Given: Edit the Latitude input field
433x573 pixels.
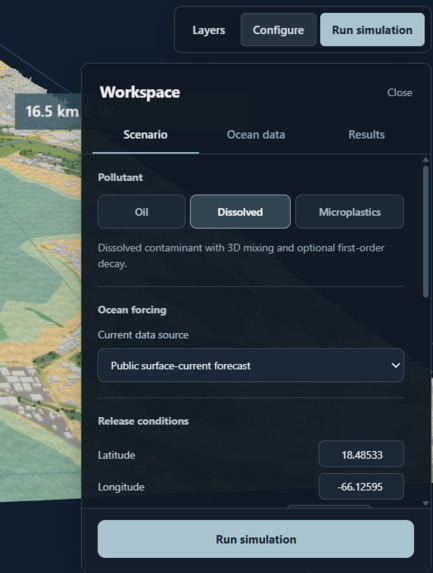Looking at the screenshot, I should [x=361, y=454].
